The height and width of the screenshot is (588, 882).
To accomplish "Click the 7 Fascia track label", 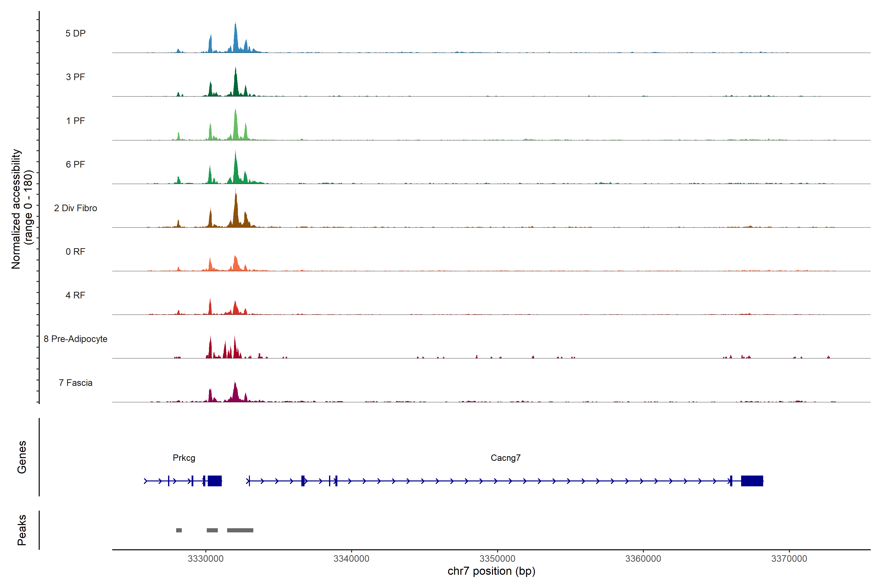I will click(x=75, y=382).
